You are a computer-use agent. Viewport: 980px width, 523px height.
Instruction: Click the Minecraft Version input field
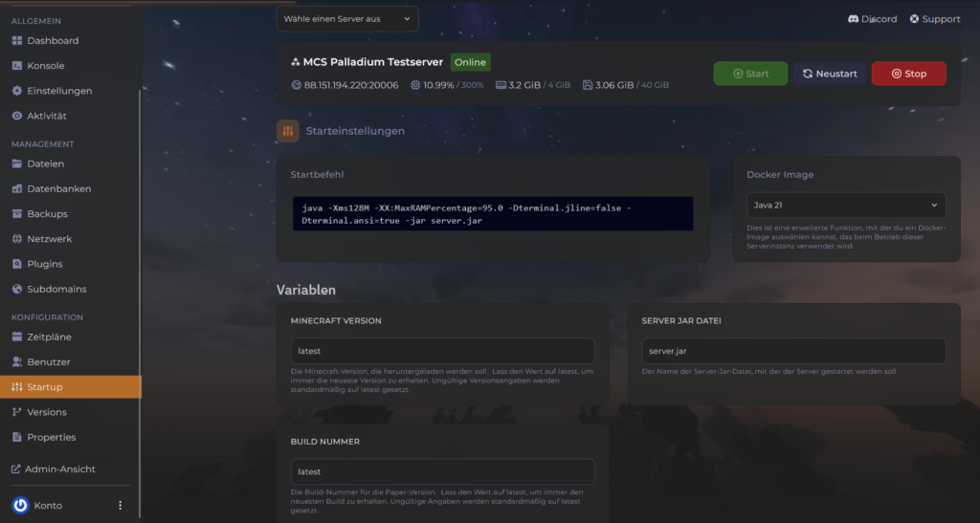pos(442,351)
